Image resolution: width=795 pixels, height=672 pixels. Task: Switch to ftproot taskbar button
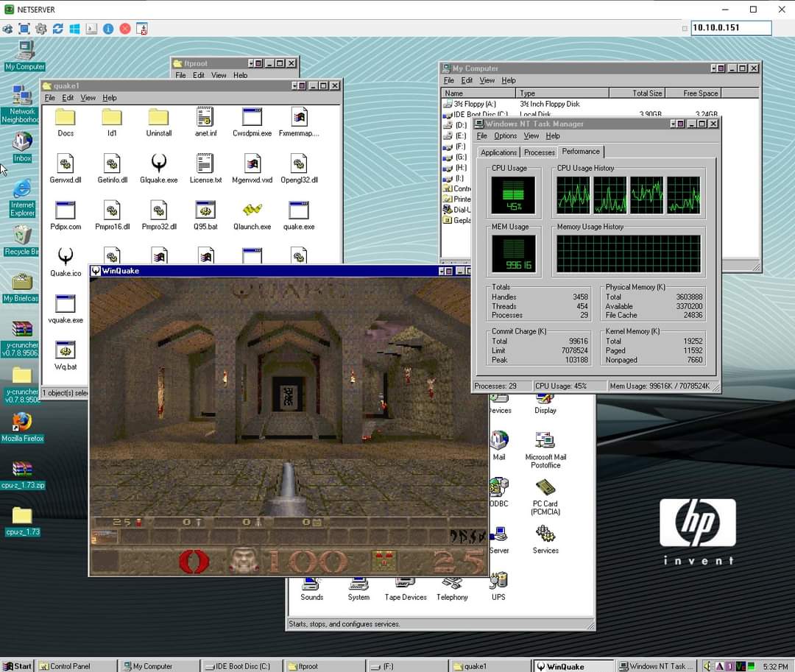(x=325, y=666)
